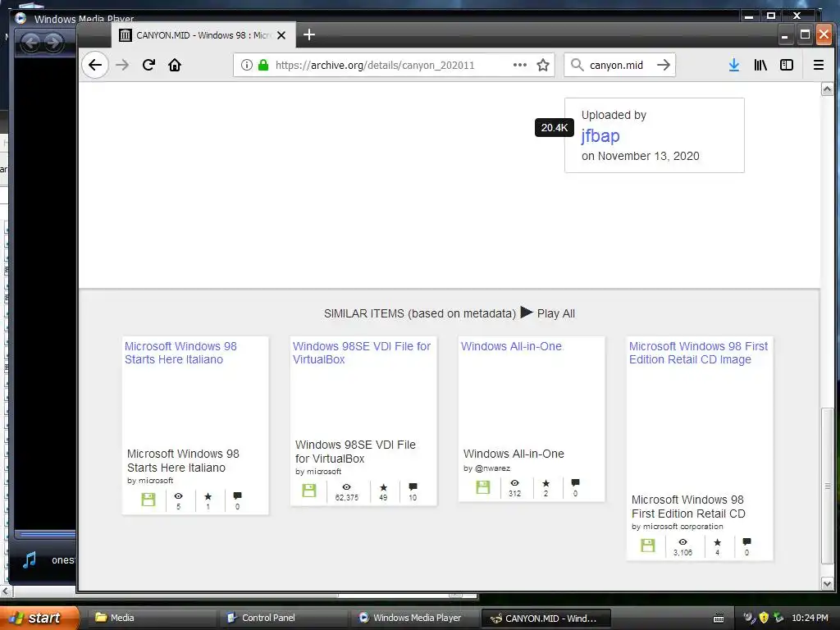The width and height of the screenshot is (840, 630).
Task: Click star icon on Retail CD card
Action: tap(717, 543)
